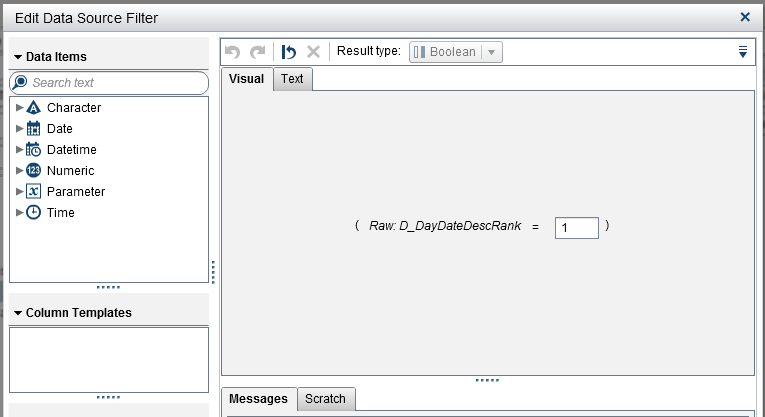Expand the Datetime node
This screenshot has height=417, width=765.
click(20, 149)
